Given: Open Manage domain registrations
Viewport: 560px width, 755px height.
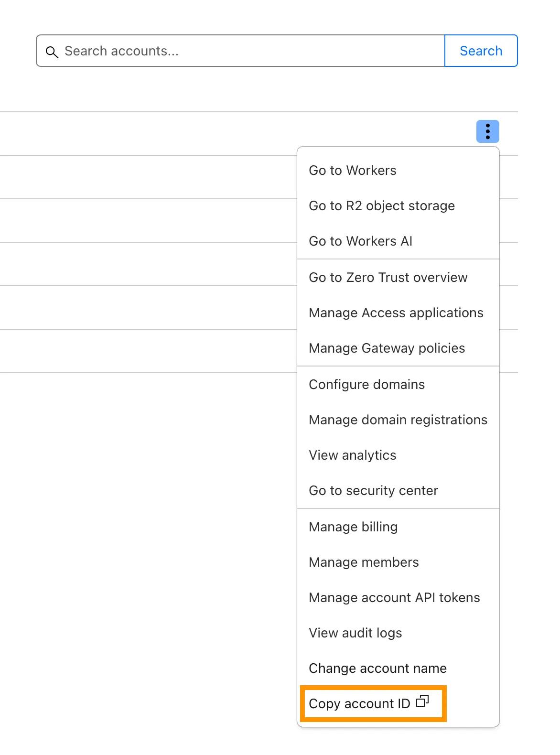Looking at the screenshot, I should click(398, 420).
